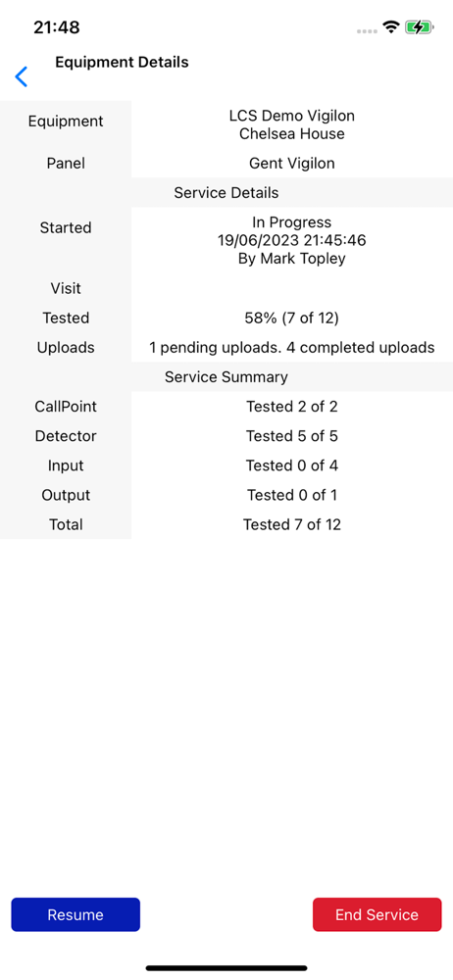Viewport: 453px width, 980px height.
Task: Tap the Gent Vigilon panel value
Action: [x=291, y=164]
